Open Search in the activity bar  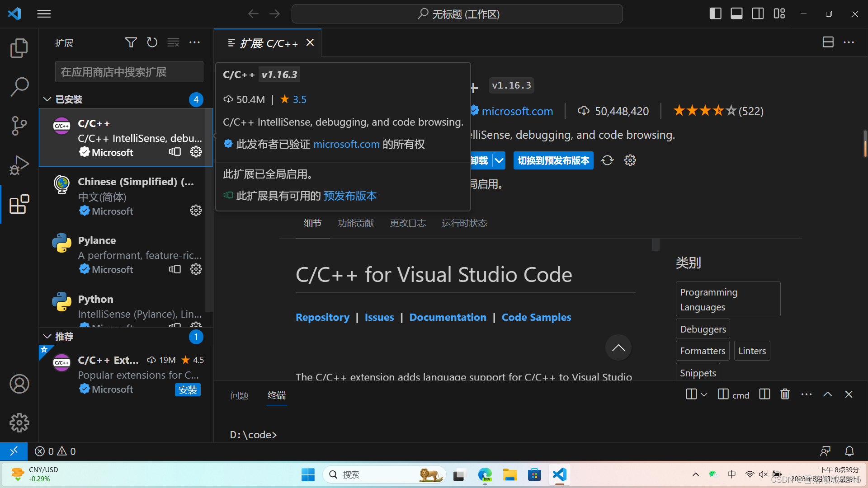pos(19,86)
